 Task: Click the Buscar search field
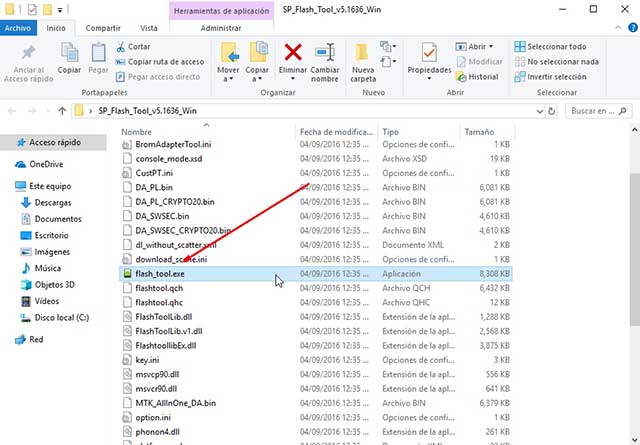pyautogui.click(x=598, y=111)
